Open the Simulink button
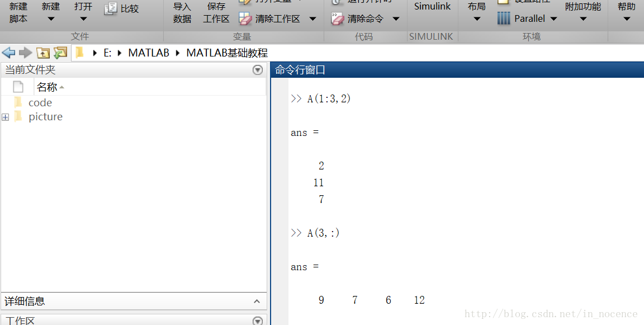 432,8
